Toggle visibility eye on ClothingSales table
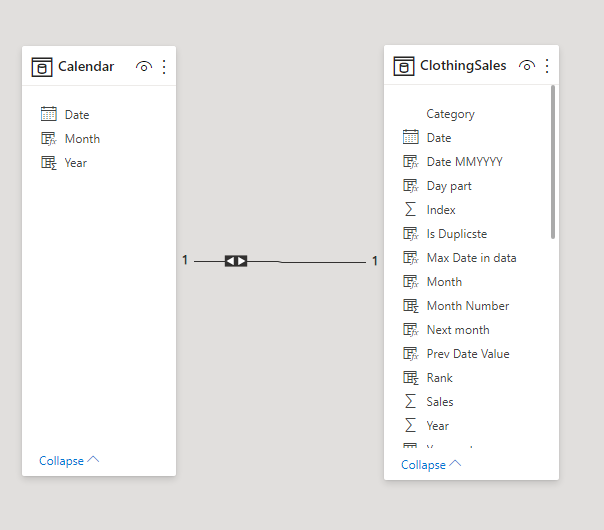This screenshot has width=604, height=530. pos(527,66)
